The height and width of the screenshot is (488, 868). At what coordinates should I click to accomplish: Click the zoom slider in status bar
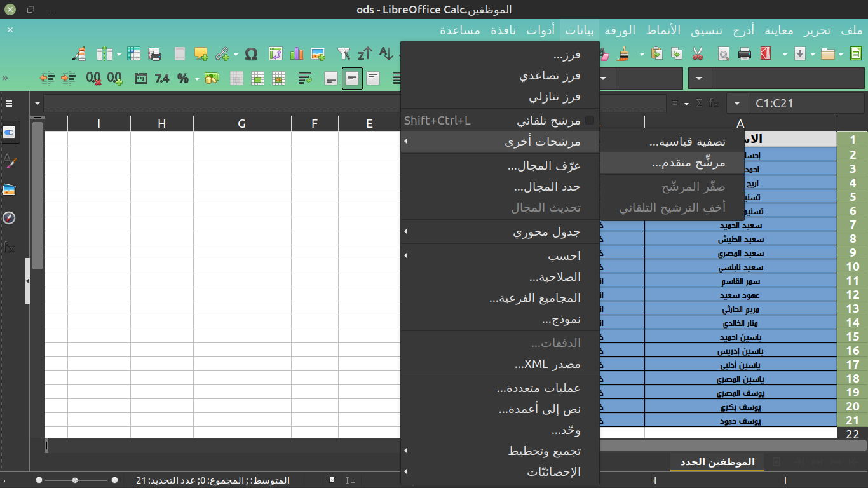[x=76, y=480]
